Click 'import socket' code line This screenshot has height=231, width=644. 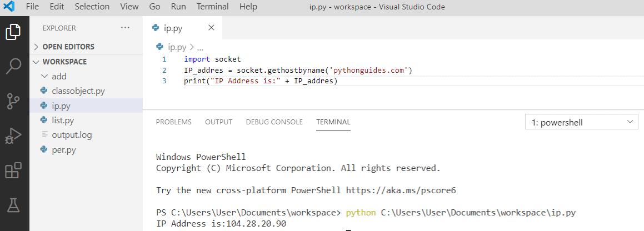212,59
